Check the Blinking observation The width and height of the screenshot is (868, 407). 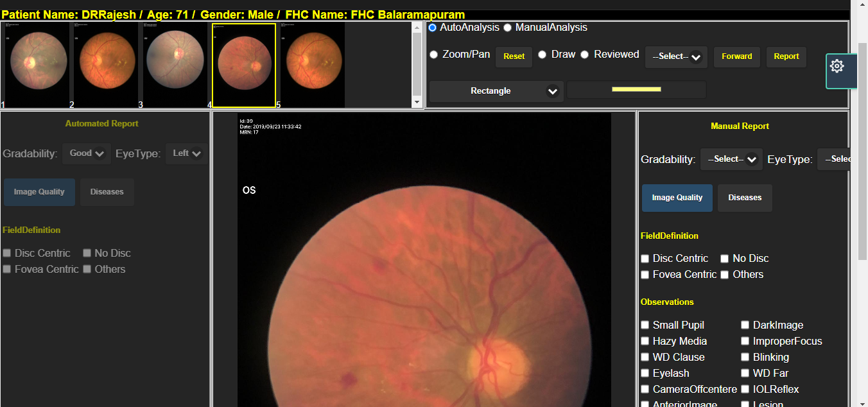pyautogui.click(x=745, y=358)
